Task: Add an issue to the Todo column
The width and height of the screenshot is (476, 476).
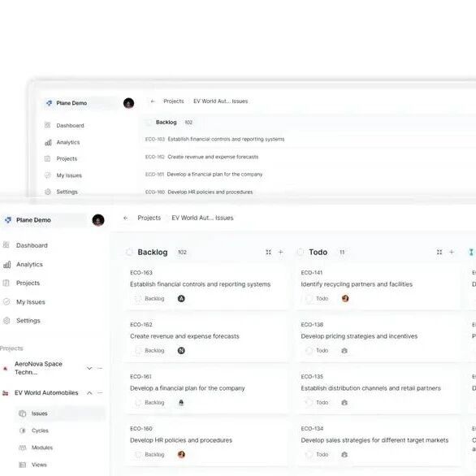Action: click(x=452, y=252)
